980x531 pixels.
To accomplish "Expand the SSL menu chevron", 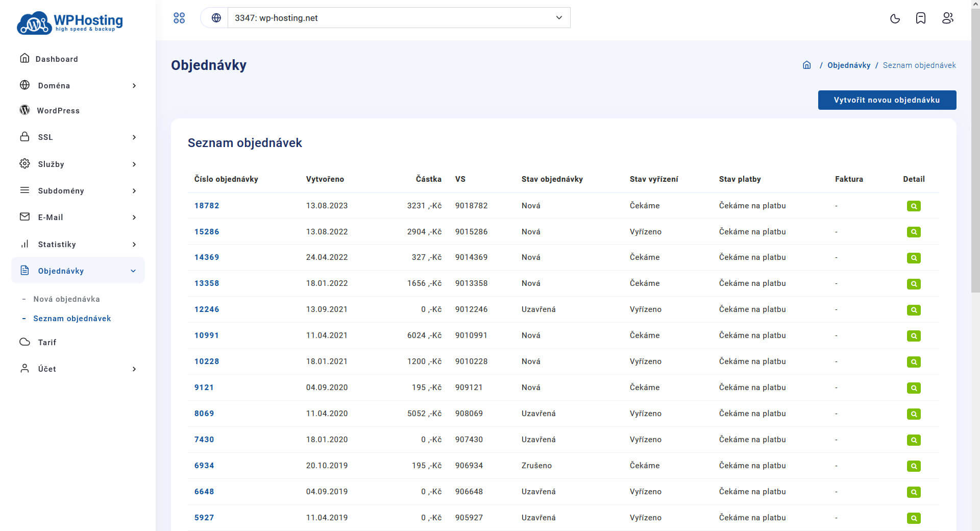I will tap(134, 137).
